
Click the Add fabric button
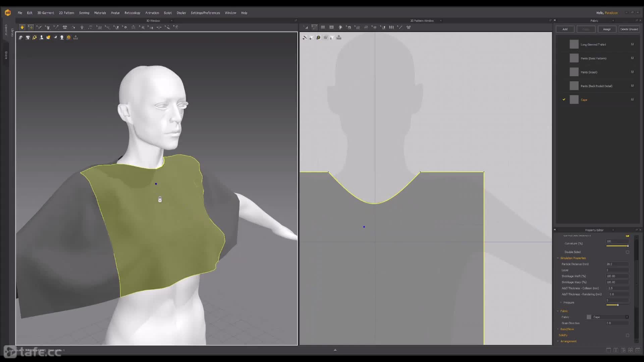click(565, 29)
